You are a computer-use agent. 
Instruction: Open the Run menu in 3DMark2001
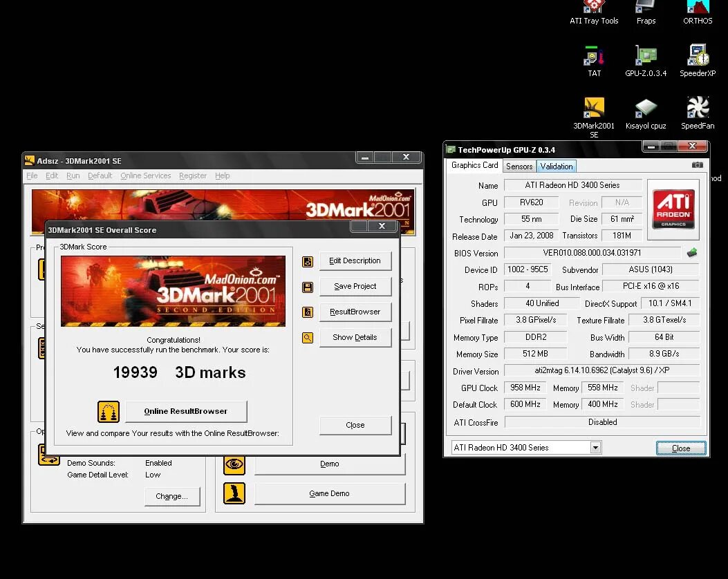click(x=73, y=175)
